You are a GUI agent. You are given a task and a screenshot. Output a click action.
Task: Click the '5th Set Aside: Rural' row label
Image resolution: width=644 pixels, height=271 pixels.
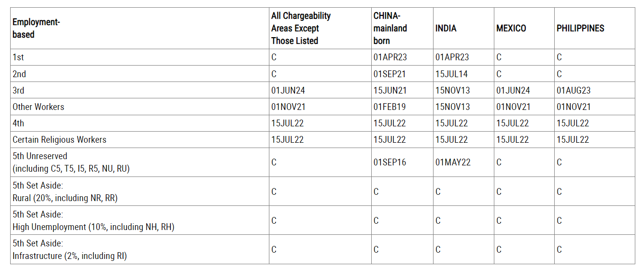pos(65,192)
